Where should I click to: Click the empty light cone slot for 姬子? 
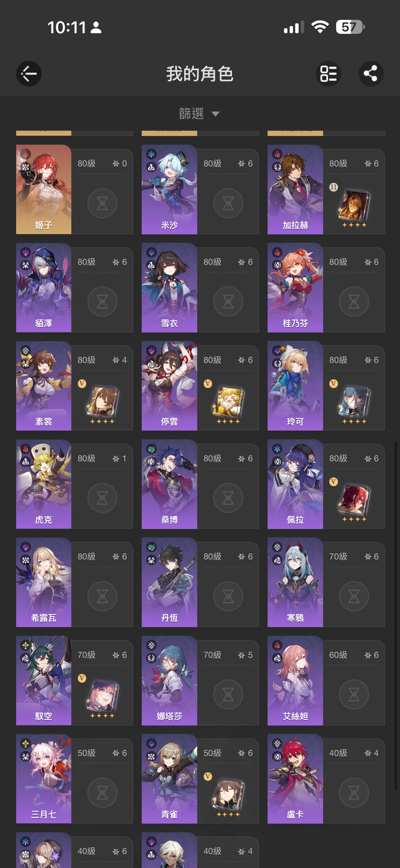click(x=102, y=203)
